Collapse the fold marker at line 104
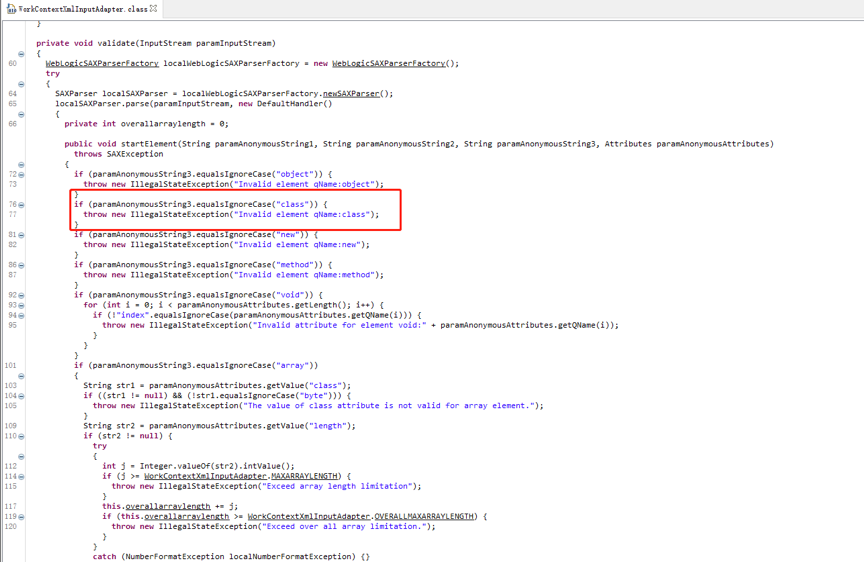 tap(21, 396)
